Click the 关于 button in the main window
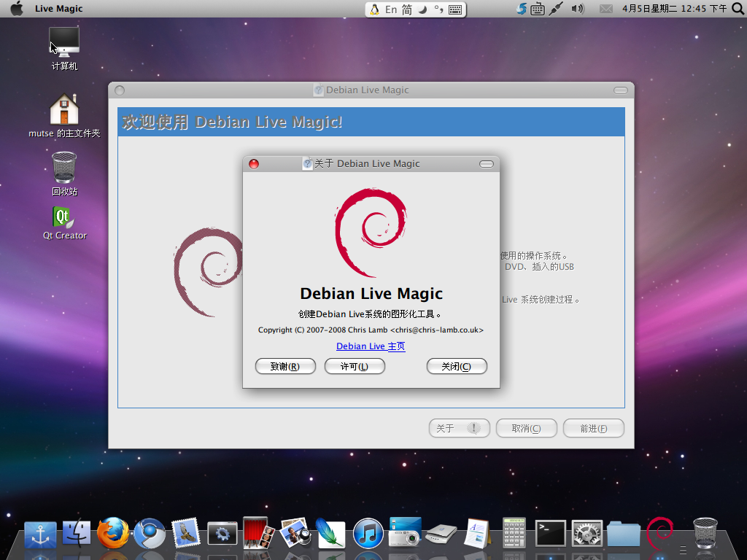 pyautogui.click(x=460, y=428)
